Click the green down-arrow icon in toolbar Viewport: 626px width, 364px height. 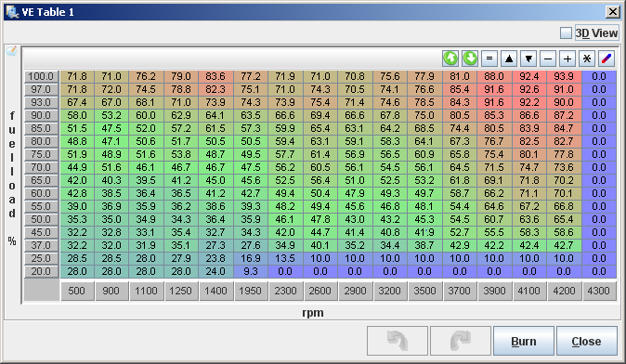(470, 58)
